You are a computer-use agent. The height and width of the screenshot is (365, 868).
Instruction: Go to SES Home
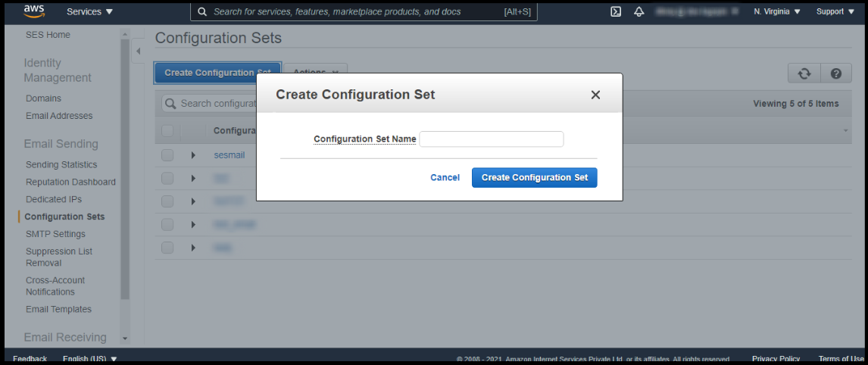[x=48, y=35]
